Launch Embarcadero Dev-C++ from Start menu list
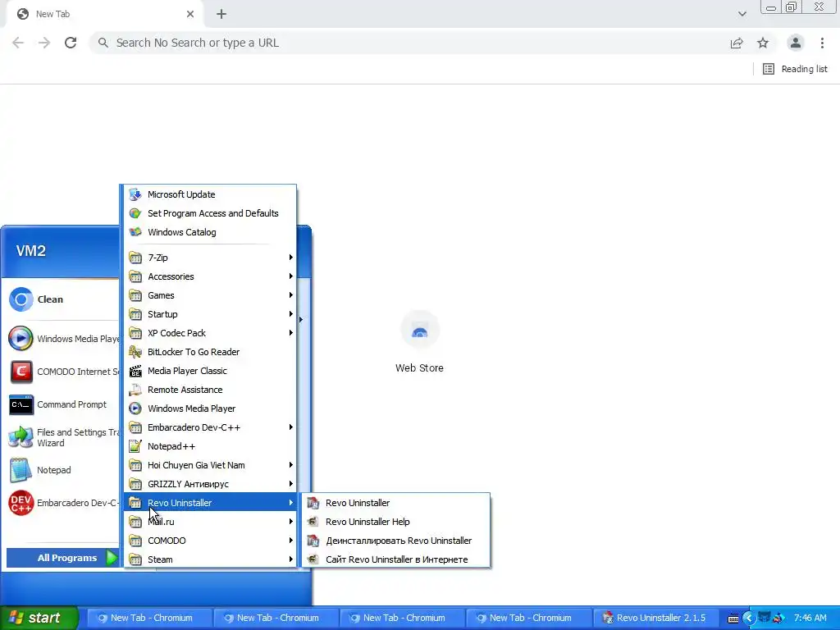Image resolution: width=840 pixels, height=630 pixels. [x=62, y=503]
